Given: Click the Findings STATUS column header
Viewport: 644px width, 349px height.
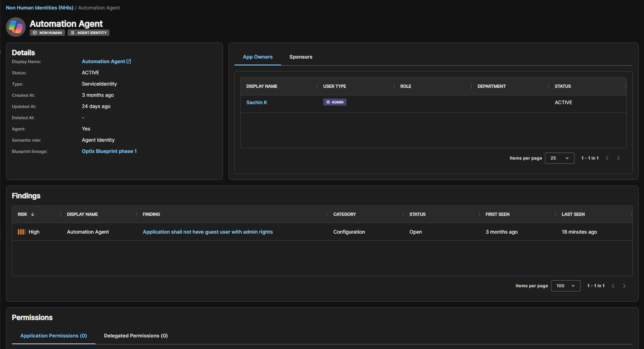Looking at the screenshot, I should 417,214.
